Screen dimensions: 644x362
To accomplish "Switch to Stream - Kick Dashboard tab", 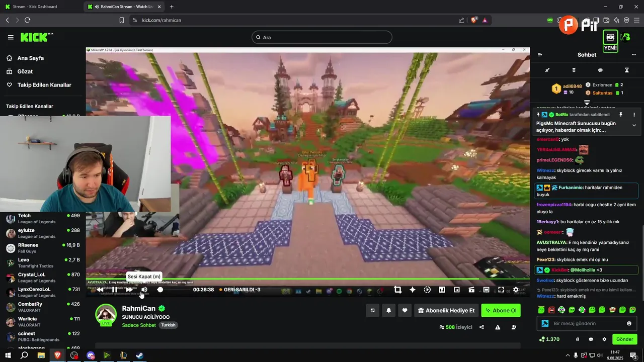I will click(42, 7).
